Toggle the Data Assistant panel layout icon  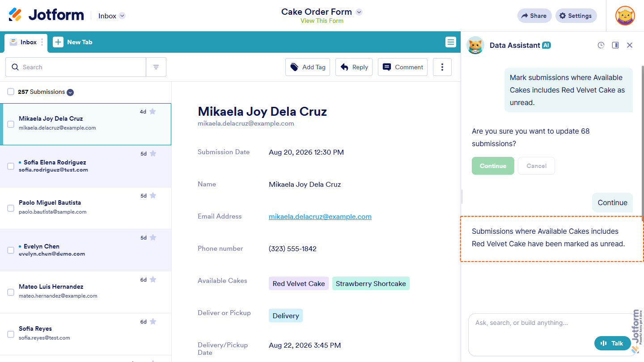(615, 45)
